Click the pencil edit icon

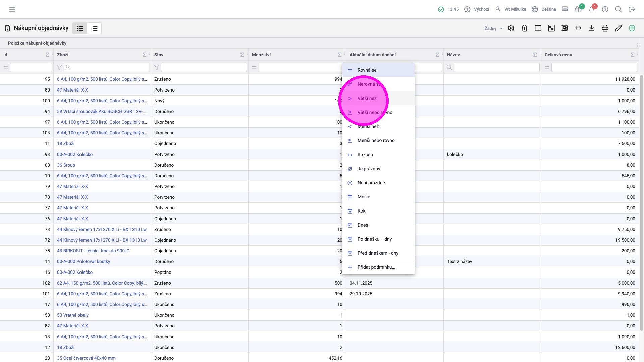(619, 28)
